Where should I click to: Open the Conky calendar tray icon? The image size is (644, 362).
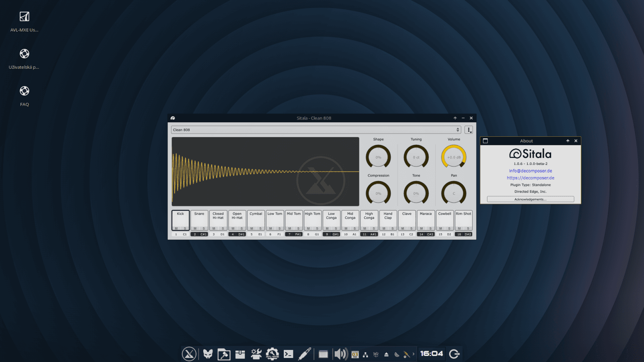[355, 354]
